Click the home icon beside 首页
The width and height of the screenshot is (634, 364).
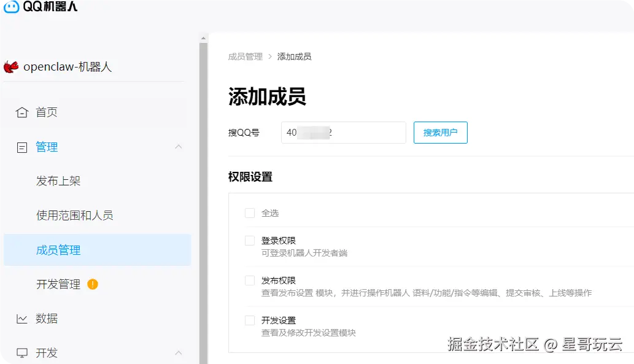tap(22, 112)
